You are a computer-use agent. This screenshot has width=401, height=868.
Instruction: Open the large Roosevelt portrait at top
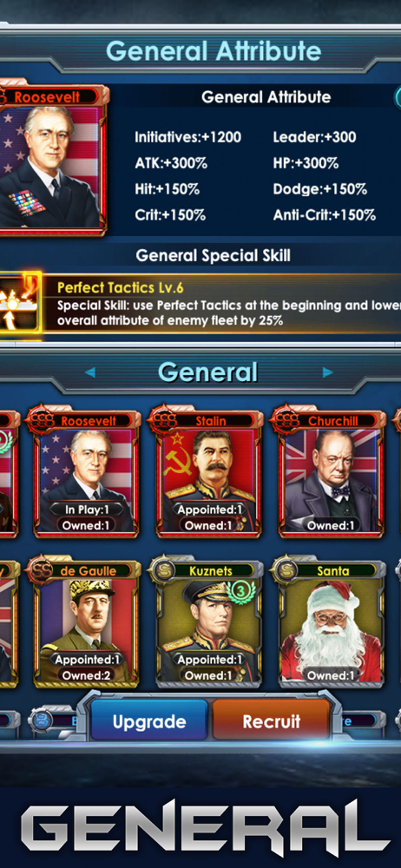(x=54, y=161)
